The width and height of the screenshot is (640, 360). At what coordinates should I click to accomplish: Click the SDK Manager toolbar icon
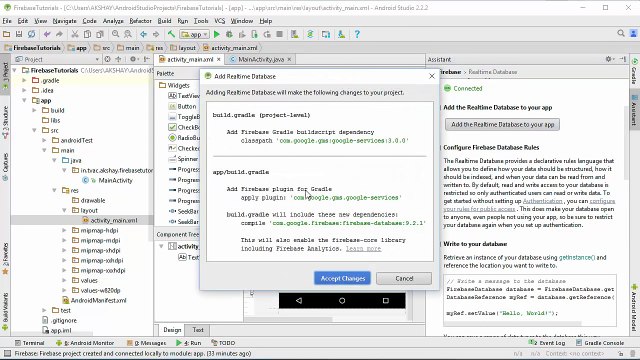point(341,34)
